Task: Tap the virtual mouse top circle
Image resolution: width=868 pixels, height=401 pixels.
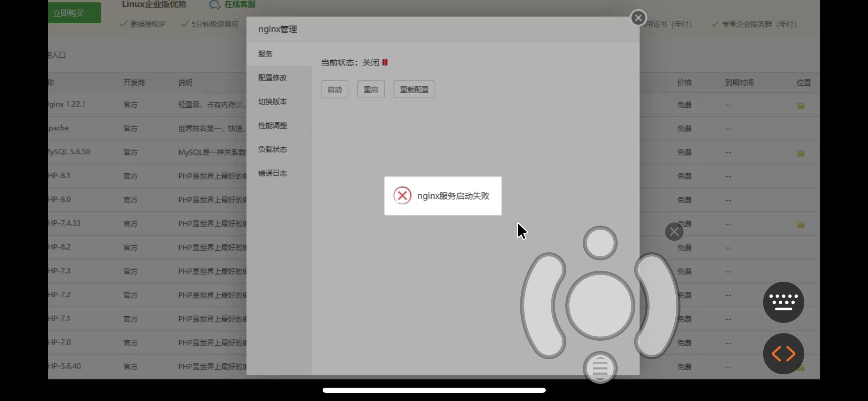Action: coord(600,243)
